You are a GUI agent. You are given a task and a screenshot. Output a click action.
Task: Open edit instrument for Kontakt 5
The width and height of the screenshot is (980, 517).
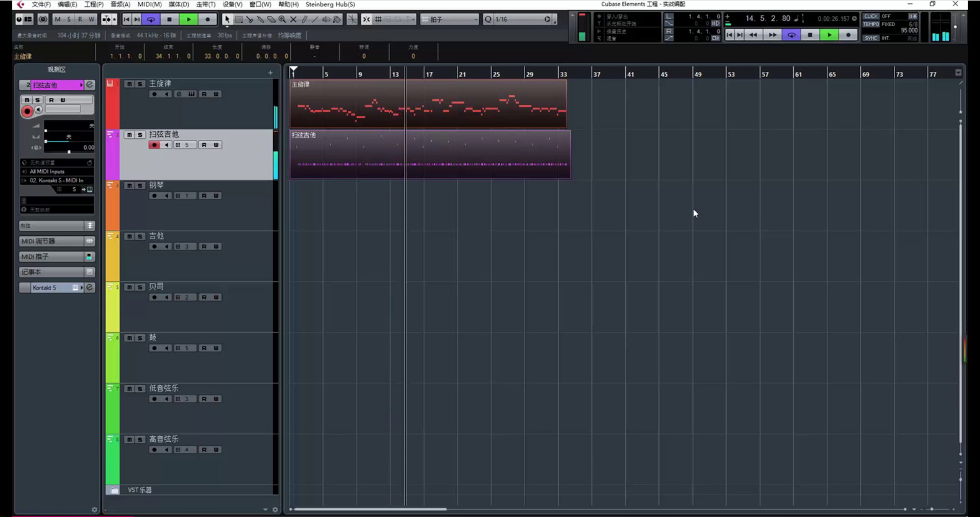tap(90, 287)
